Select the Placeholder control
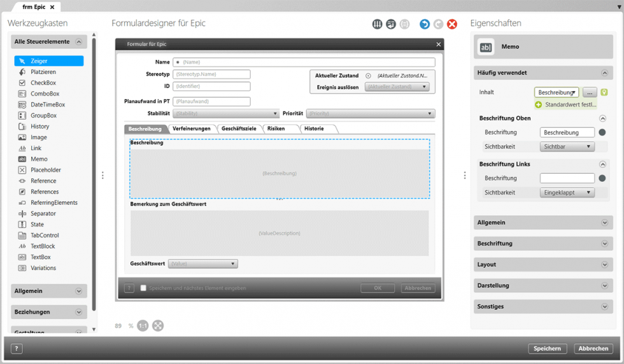624x364 pixels. pos(45,170)
